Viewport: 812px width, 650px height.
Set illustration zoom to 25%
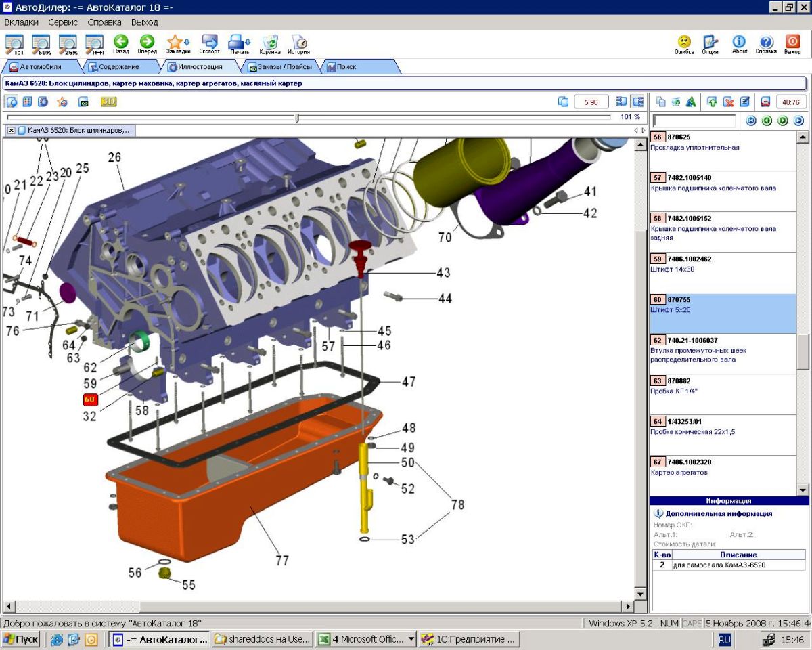pyautogui.click(x=68, y=45)
